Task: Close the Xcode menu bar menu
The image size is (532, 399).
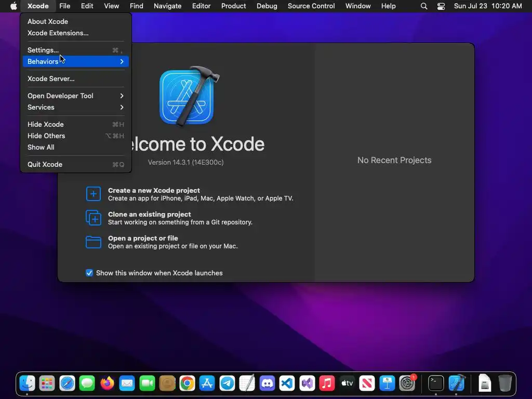Action: pos(38,6)
